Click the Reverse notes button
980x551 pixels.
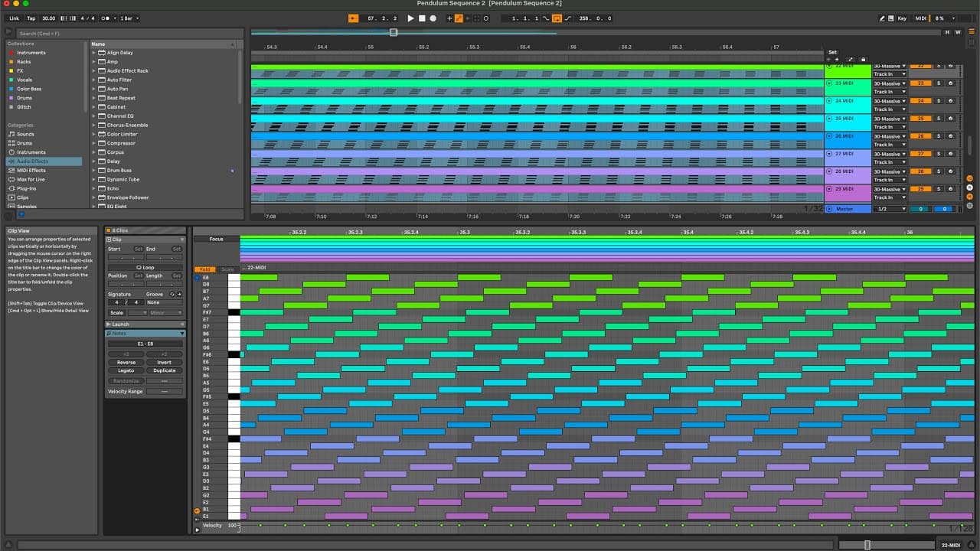pos(126,363)
